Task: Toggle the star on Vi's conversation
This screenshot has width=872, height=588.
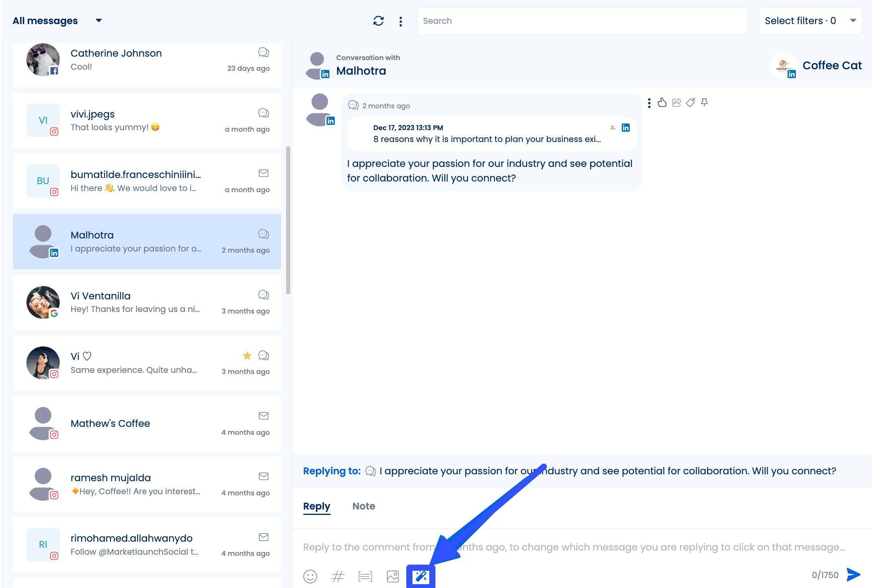Action: point(247,356)
